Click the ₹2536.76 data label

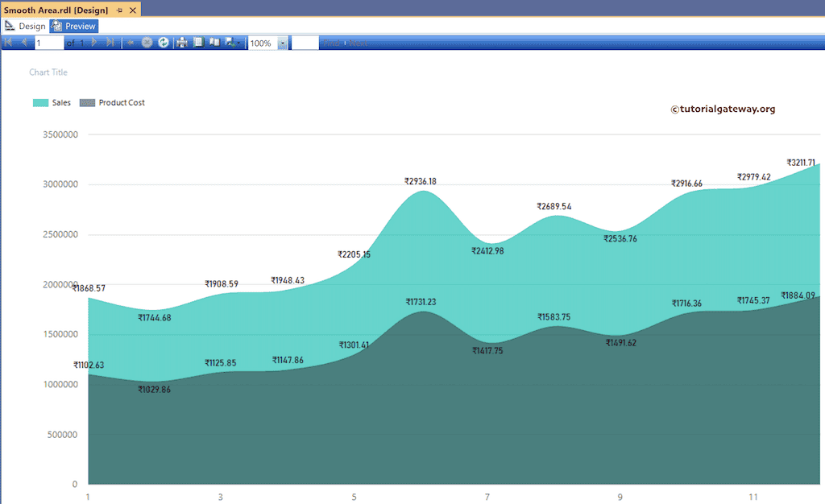point(620,238)
